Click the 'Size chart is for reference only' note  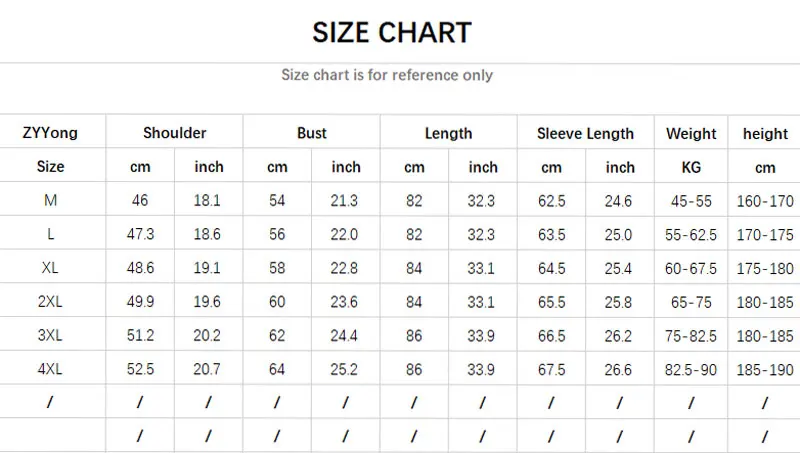tap(387, 75)
